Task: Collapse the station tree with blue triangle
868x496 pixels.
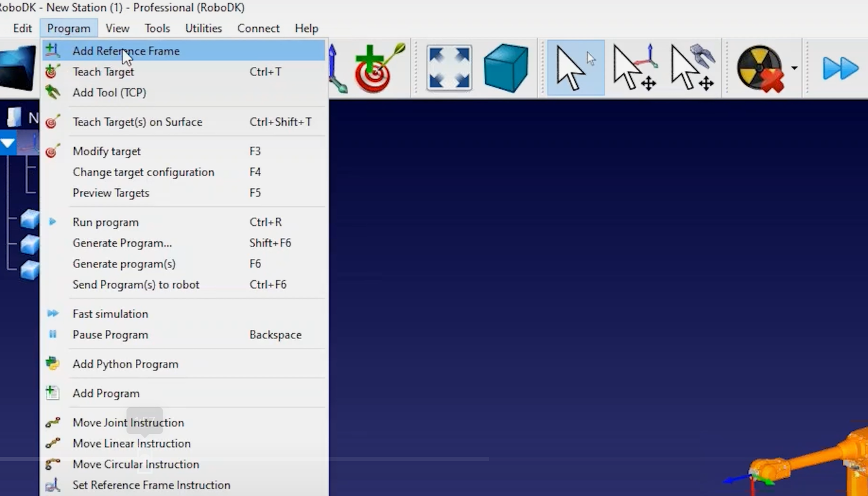Action: (x=8, y=143)
